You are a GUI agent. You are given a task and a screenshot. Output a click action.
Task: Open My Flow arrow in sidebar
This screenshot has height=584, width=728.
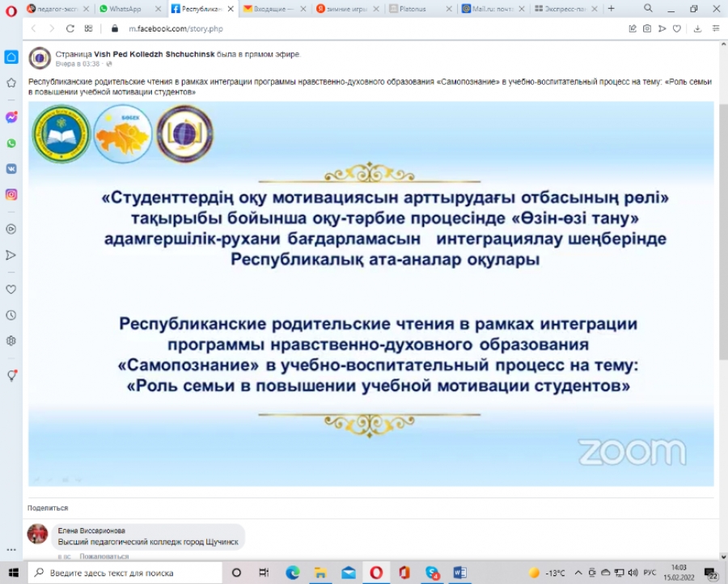[11, 255]
